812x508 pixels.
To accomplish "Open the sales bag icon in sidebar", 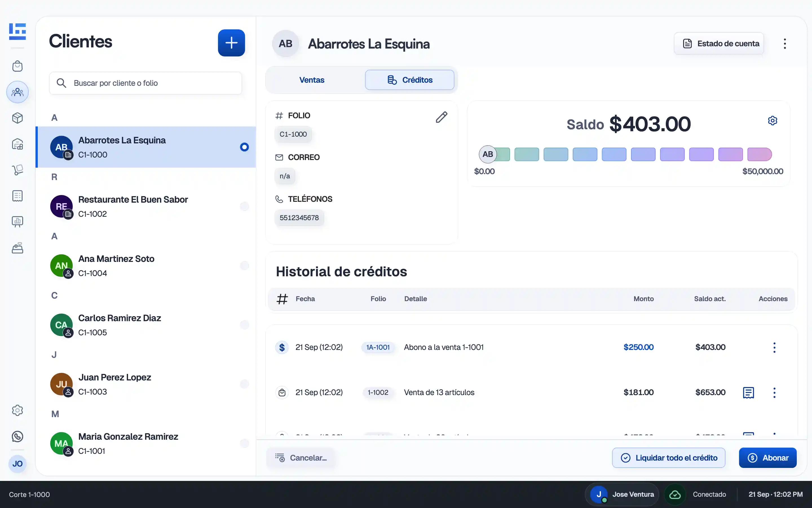I will (17, 66).
